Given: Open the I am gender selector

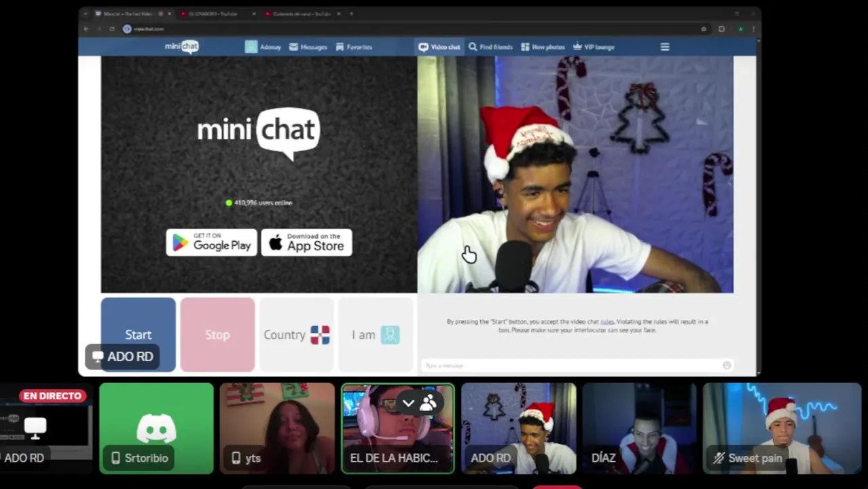Looking at the screenshot, I should pos(376,334).
